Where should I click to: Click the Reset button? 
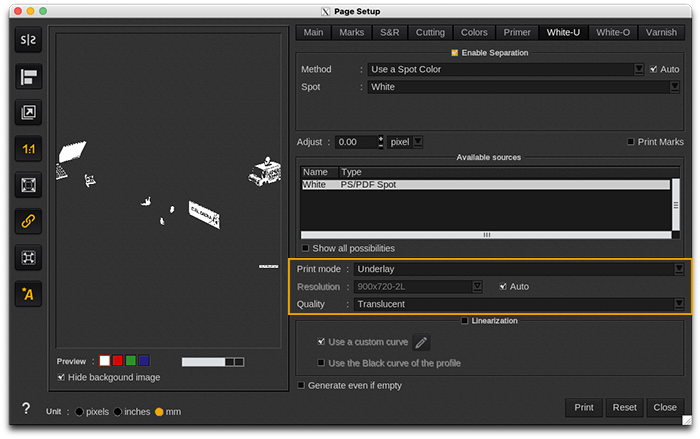625,408
